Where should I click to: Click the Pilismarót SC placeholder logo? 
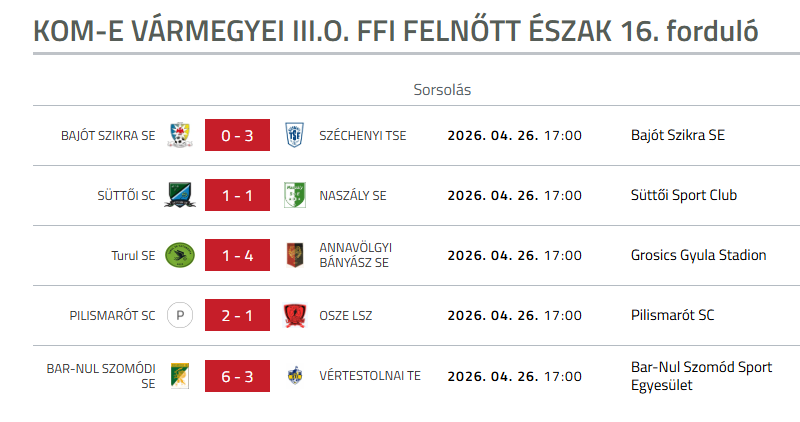pos(180,315)
